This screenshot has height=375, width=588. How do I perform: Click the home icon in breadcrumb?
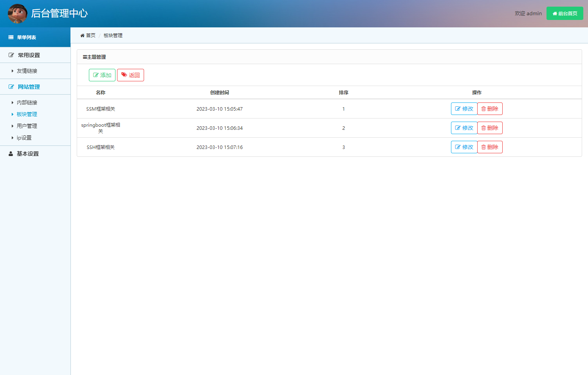[x=82, y=36]
